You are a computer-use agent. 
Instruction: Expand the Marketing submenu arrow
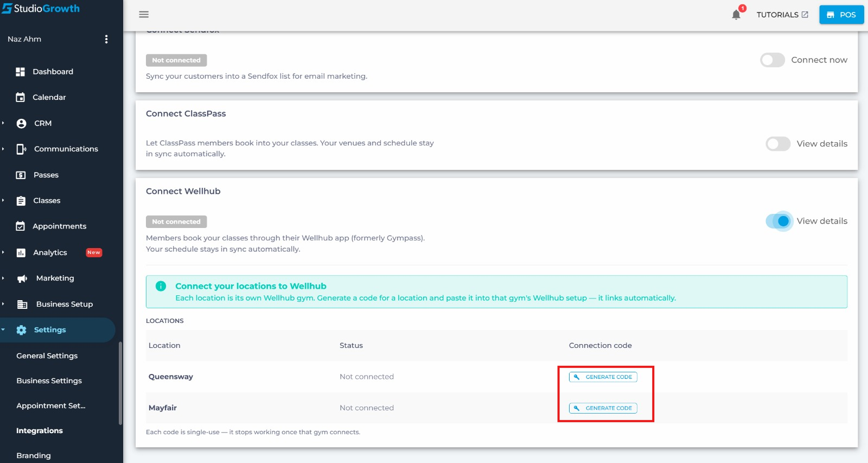click(x=3, y=278)
